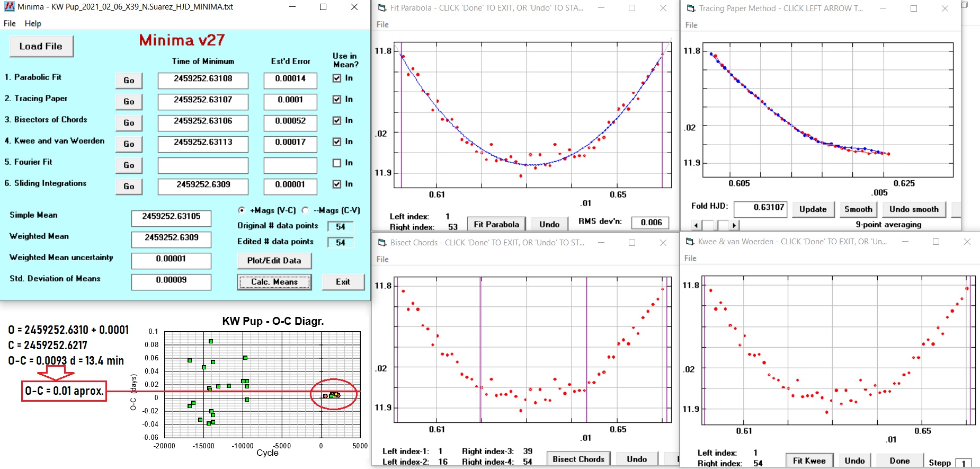
Task: Click the Tracing Paper Method window icon
Action: pyautogui.click(x=691, y=8)
